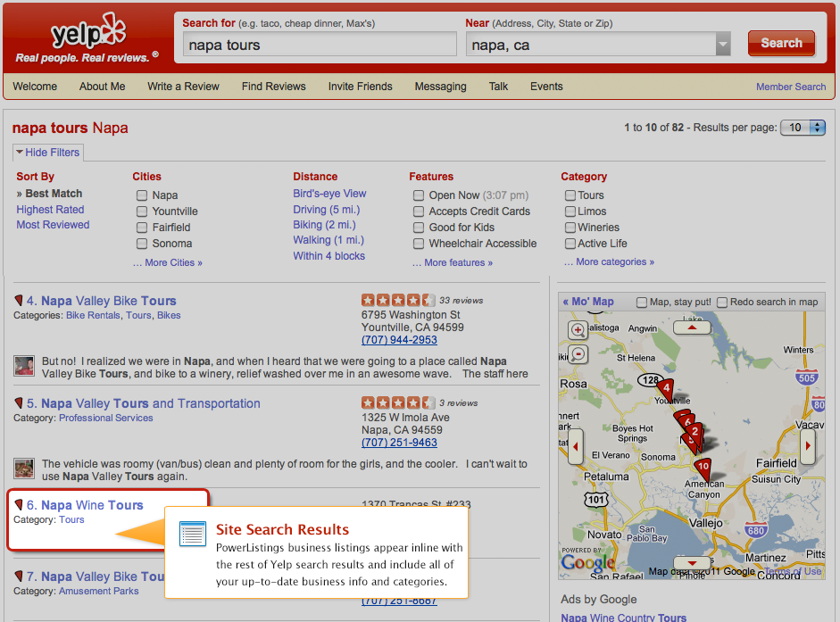Check the Sonoma city filter
840x622 pixels.
[142, 244]
